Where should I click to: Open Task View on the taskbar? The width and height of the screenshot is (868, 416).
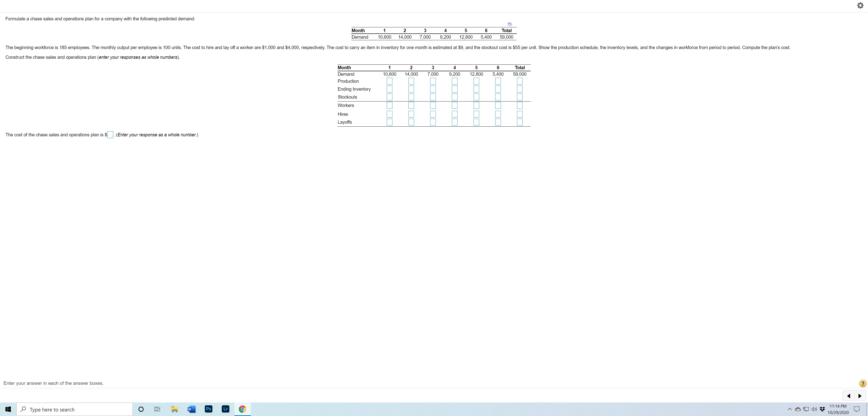pyautogui.click(x=157, y=409)
